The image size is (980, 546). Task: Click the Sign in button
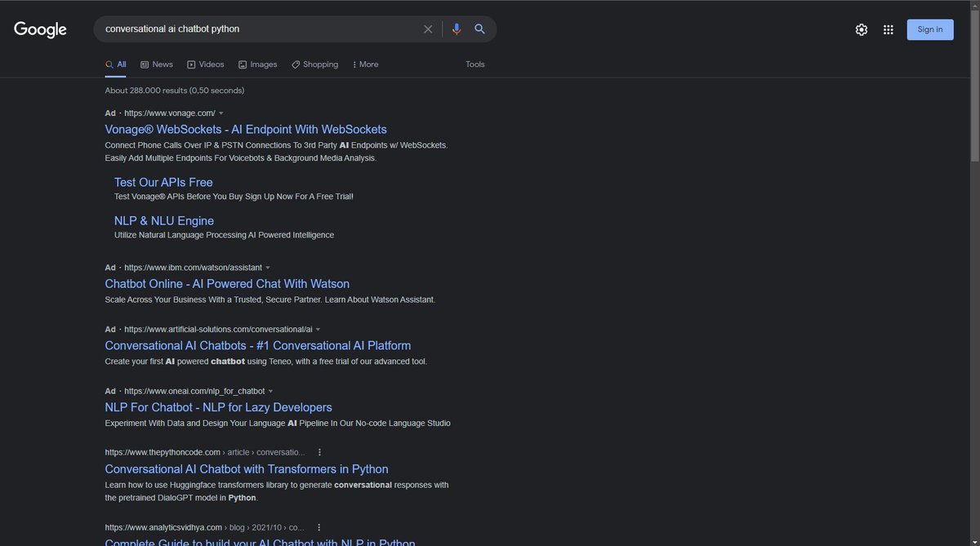[930, 29]
